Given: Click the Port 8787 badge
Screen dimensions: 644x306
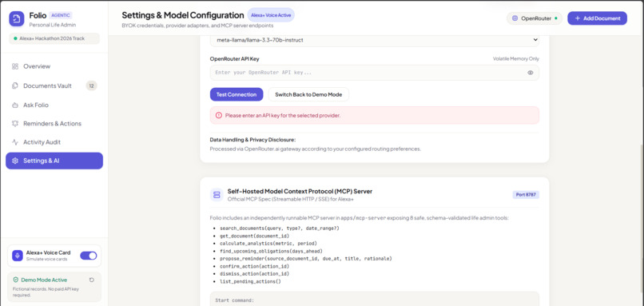Looking at the screenshot, I should coord(526,195).
